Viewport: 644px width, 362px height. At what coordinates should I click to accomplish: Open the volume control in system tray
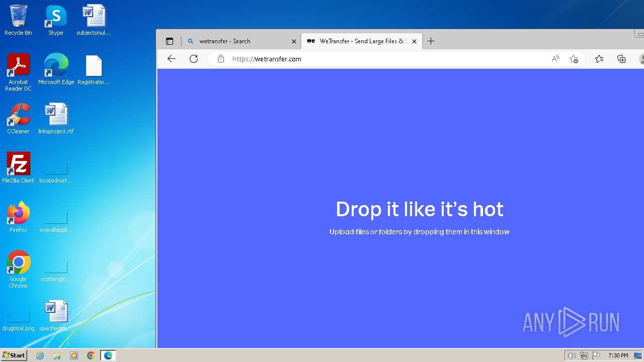572,355
